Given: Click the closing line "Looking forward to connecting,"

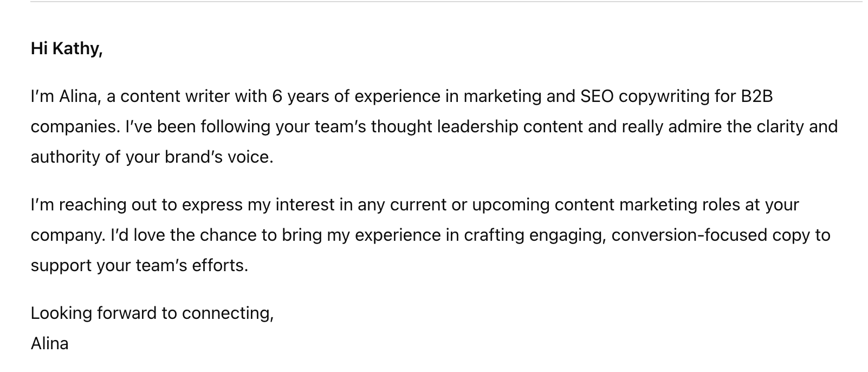Looking at the screenshot, I should 152,313.
